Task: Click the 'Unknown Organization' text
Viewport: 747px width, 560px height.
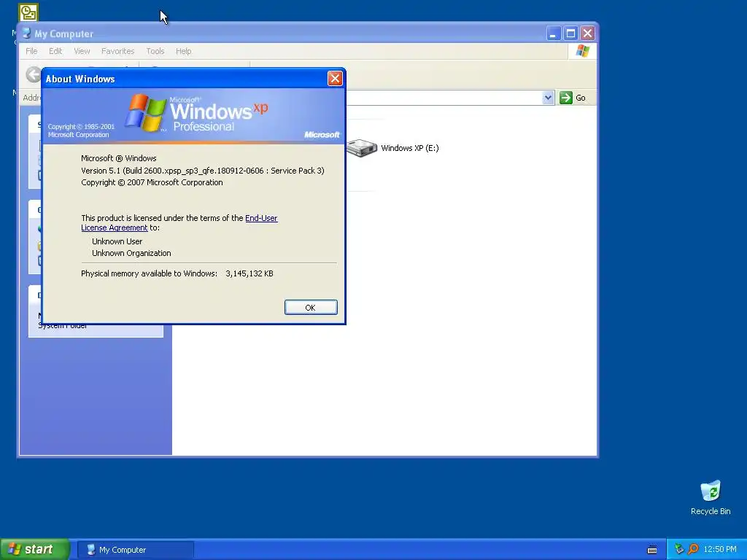Action: click(x=131, y=253)
